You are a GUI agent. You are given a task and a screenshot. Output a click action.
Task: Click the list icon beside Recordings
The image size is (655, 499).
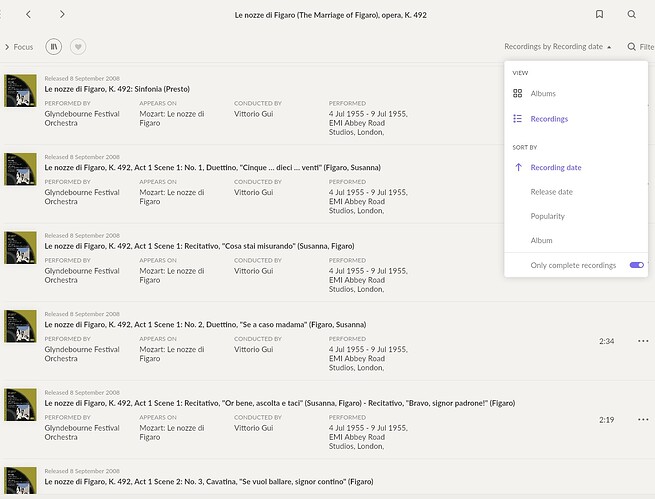click(518, 119)
